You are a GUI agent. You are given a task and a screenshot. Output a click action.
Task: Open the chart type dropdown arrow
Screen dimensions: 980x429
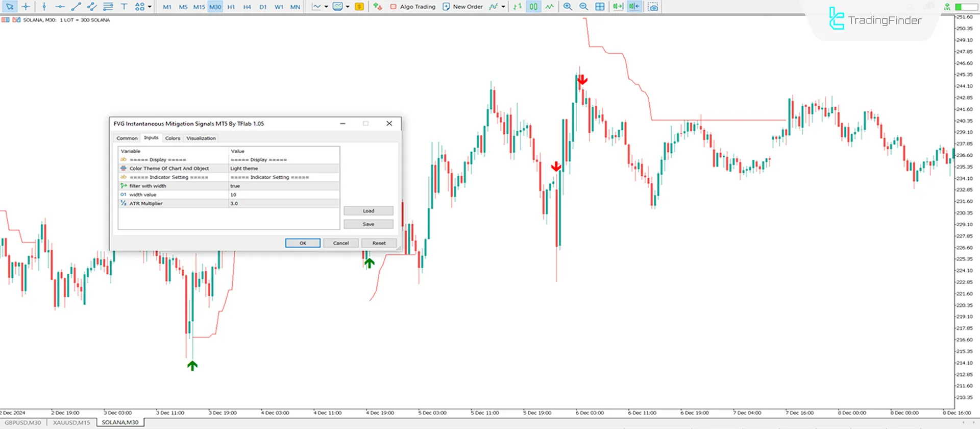326,7
